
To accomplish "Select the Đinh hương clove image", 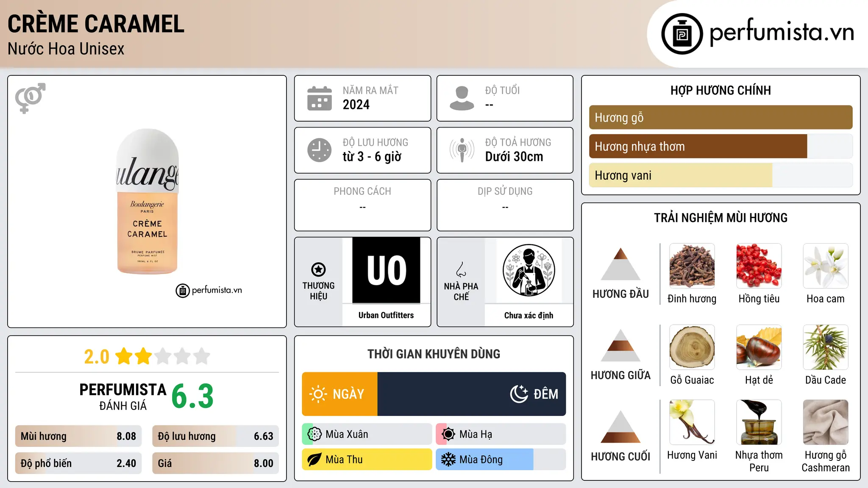I will point(692,266).
